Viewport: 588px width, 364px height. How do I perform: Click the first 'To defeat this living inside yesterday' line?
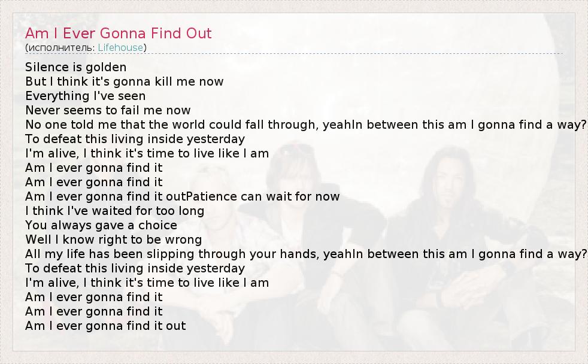tap(135, 139)
